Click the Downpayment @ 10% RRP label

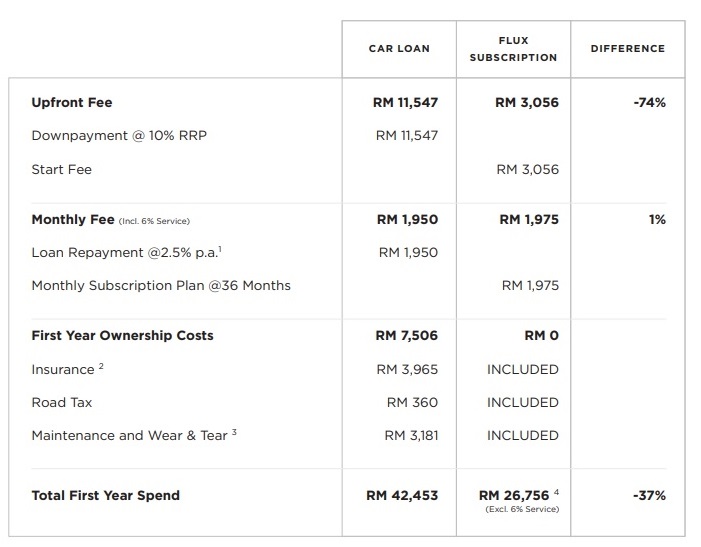pos(119,135)
